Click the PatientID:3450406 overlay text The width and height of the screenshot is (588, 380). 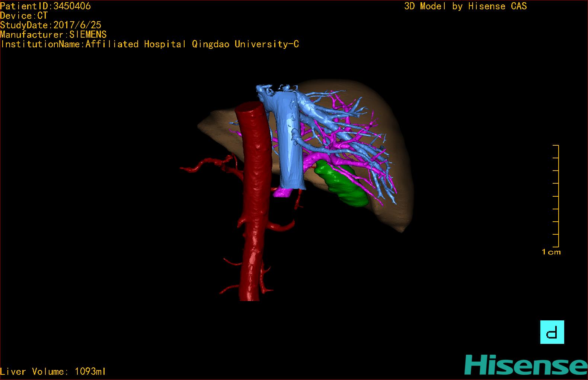(x=45, y=6)
